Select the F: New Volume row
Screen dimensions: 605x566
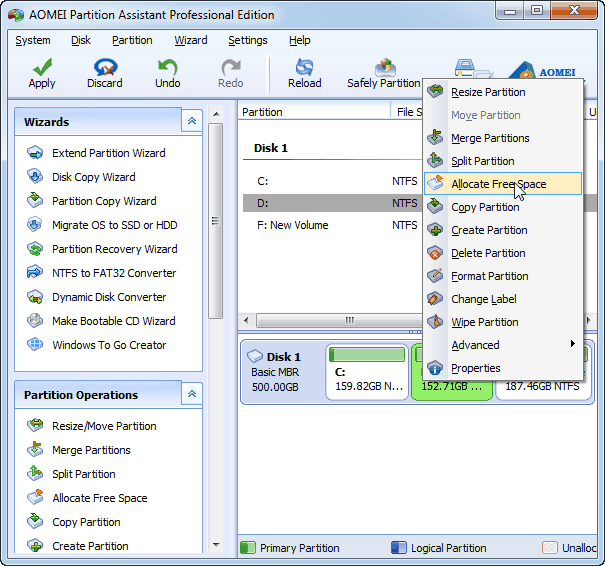point(333,225)
